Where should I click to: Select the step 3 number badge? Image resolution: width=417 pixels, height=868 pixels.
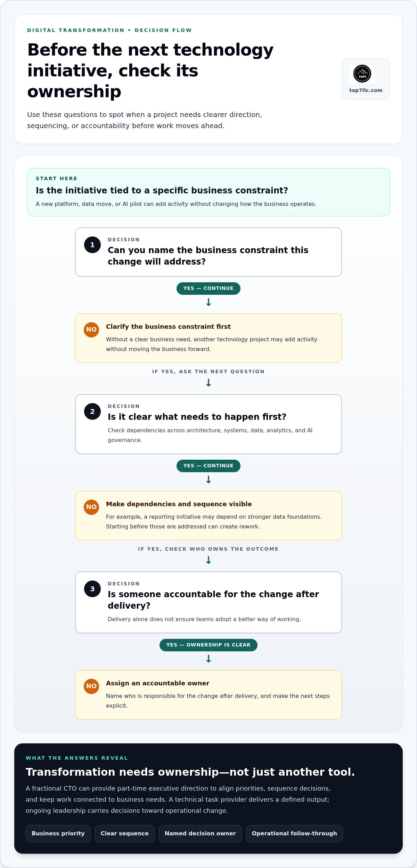[92, 589]
